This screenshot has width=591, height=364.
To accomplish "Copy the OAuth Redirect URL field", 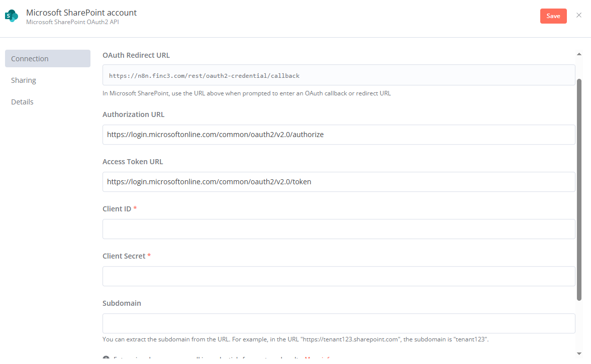I will [339, 75].
